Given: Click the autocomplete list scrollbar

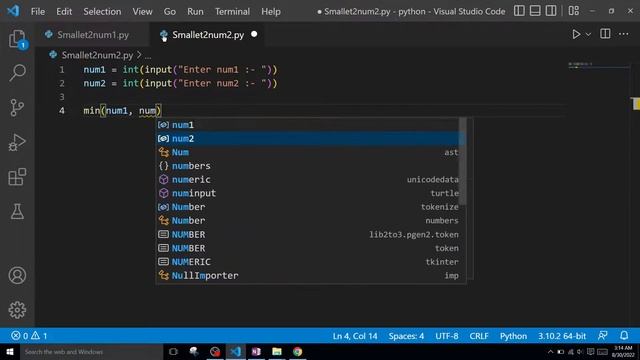Looking at the screenshot, I should click(x=462, y=162).
